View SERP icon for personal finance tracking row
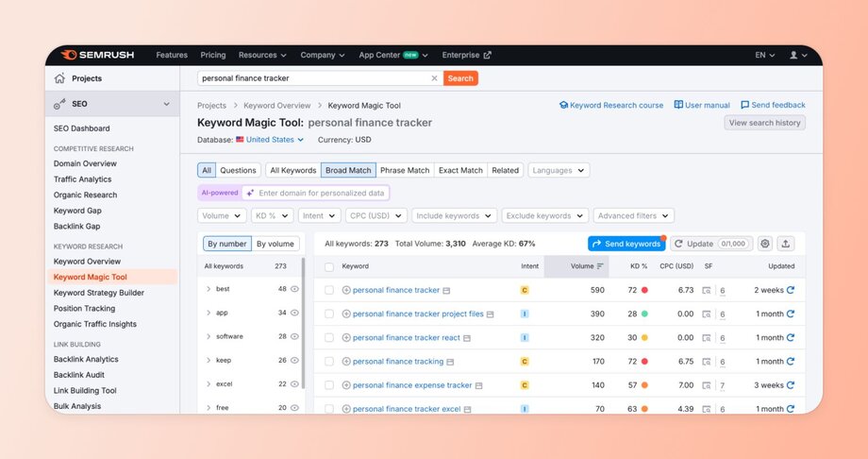 tap(707, 362)
